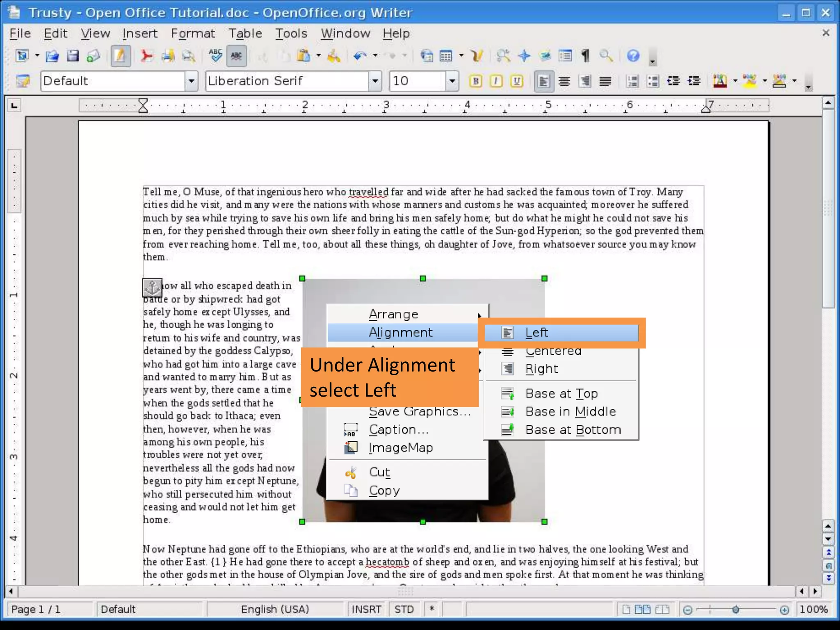
Task: Click the Save document icon
Action: coord(73,56)
